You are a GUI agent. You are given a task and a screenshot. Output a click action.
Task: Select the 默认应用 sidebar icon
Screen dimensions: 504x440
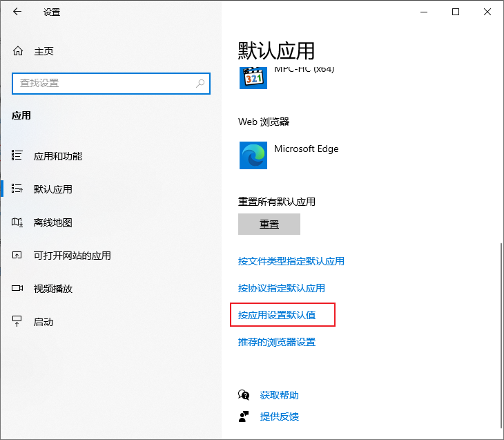17,189
